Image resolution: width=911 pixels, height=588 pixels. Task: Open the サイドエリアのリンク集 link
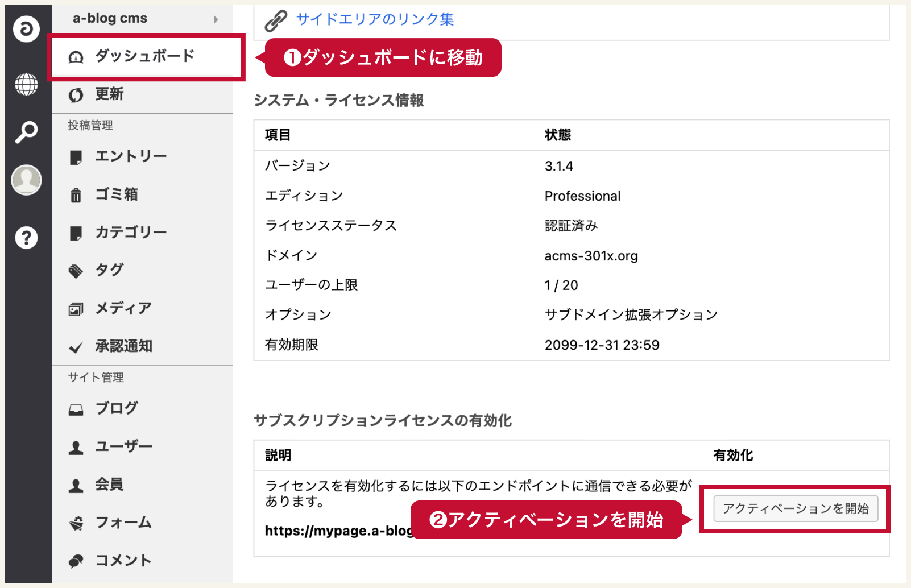pyautogui.click(x=375, y=19)
